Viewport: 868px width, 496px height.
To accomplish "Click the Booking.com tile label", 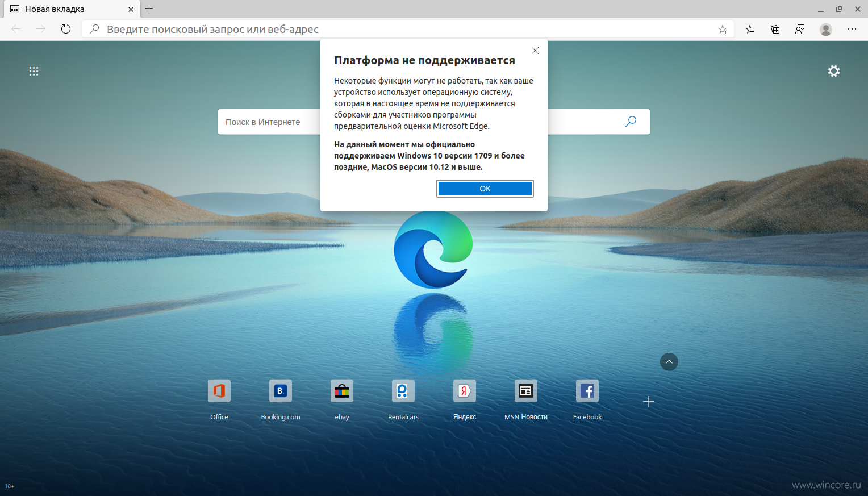I will pyautogui.click(x=281, y=417).
